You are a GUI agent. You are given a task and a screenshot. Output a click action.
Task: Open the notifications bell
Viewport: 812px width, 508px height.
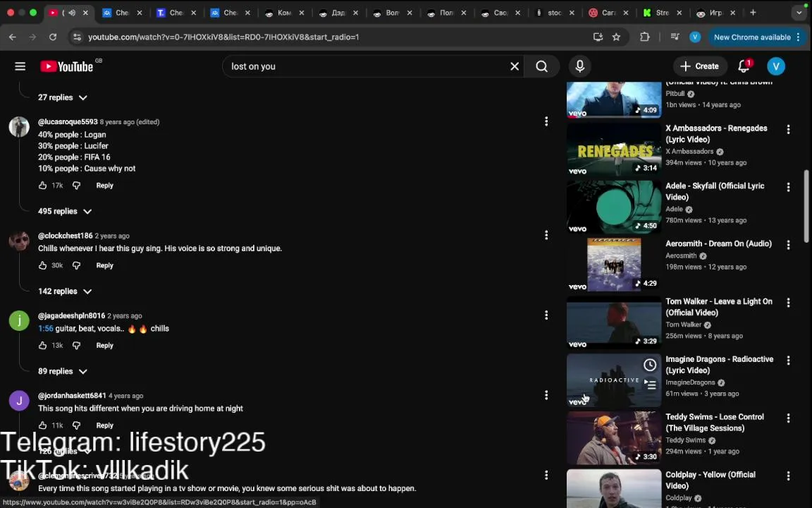744,66
